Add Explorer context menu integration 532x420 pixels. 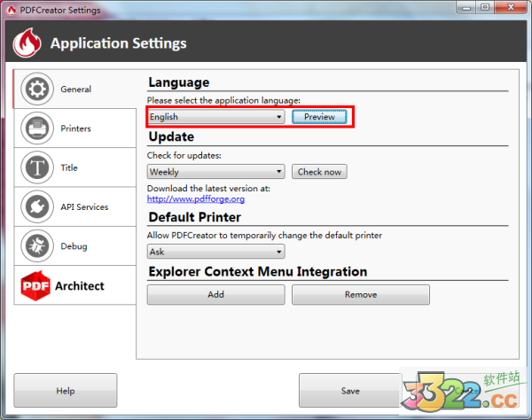(x=215, y=294)
